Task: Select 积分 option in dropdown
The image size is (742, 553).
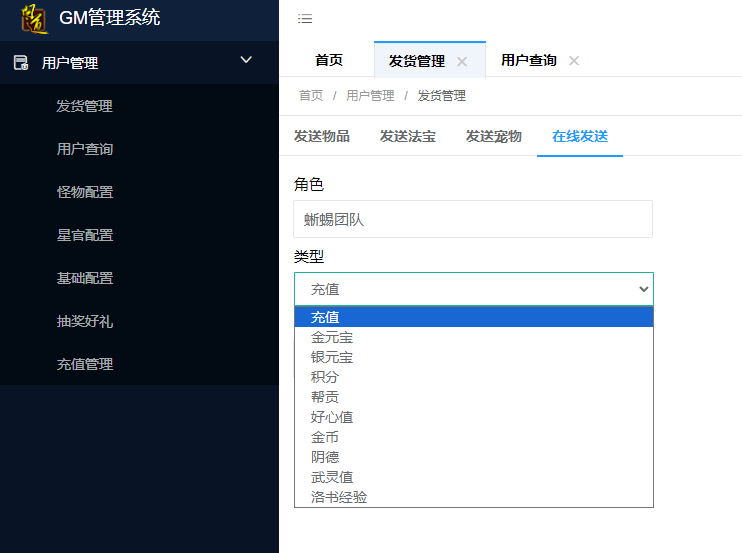Action: pyautogui.click(x=325, y=377)
